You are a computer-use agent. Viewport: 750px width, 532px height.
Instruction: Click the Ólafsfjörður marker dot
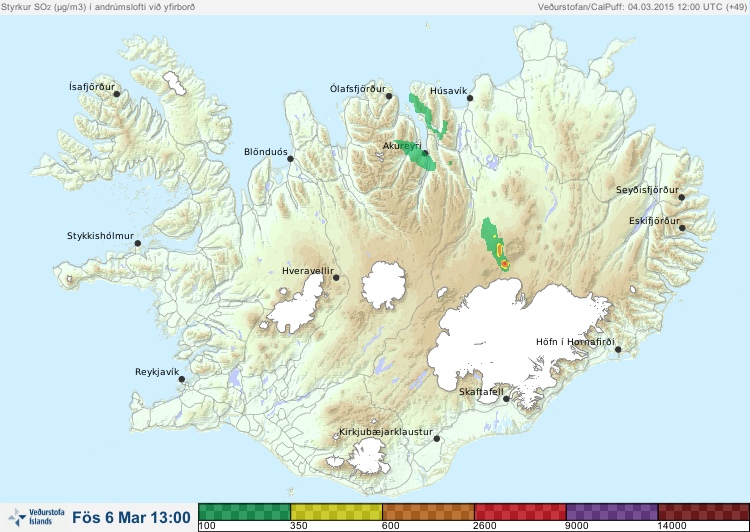click(389, 96)
